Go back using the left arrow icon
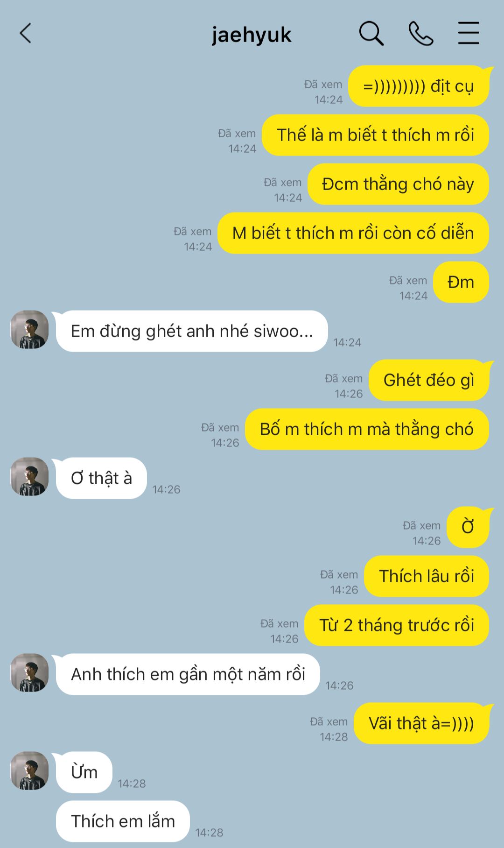 26,34
